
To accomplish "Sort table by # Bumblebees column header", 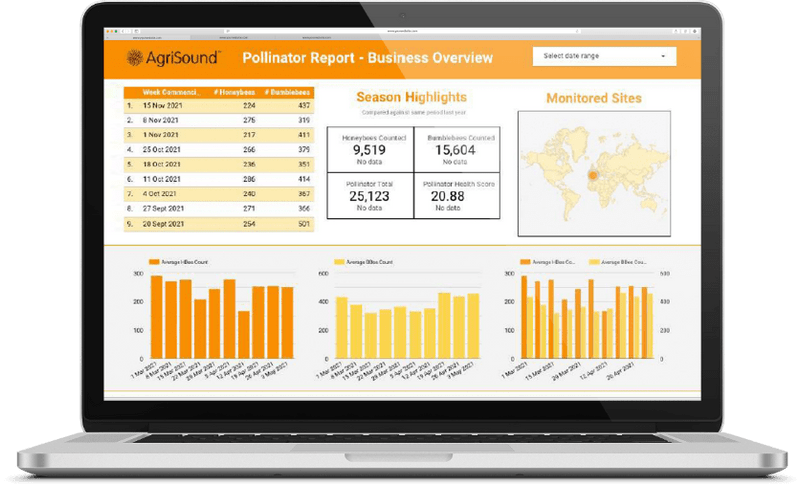I will tap(289, 92).
